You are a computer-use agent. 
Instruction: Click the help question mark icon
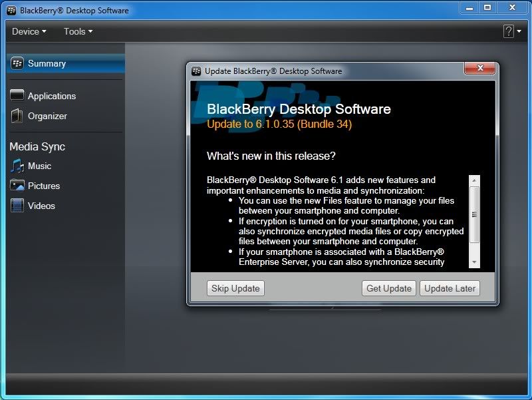click(508, 31)
